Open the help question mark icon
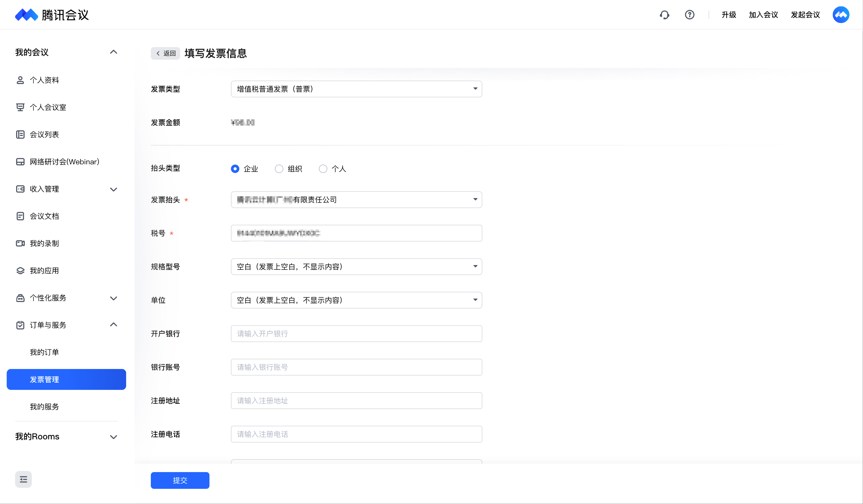The height and width of the screenshot is (504, 863). click(x=689, y=15)
